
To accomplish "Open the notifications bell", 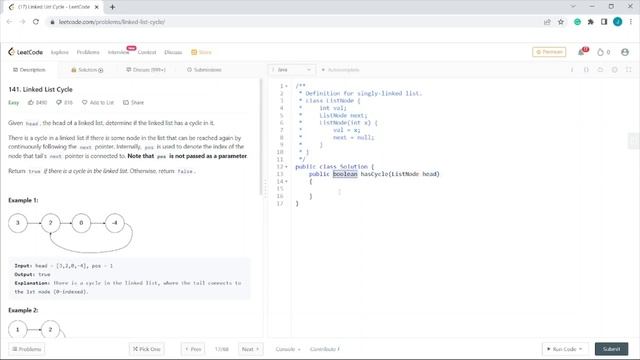I will 581,52.
